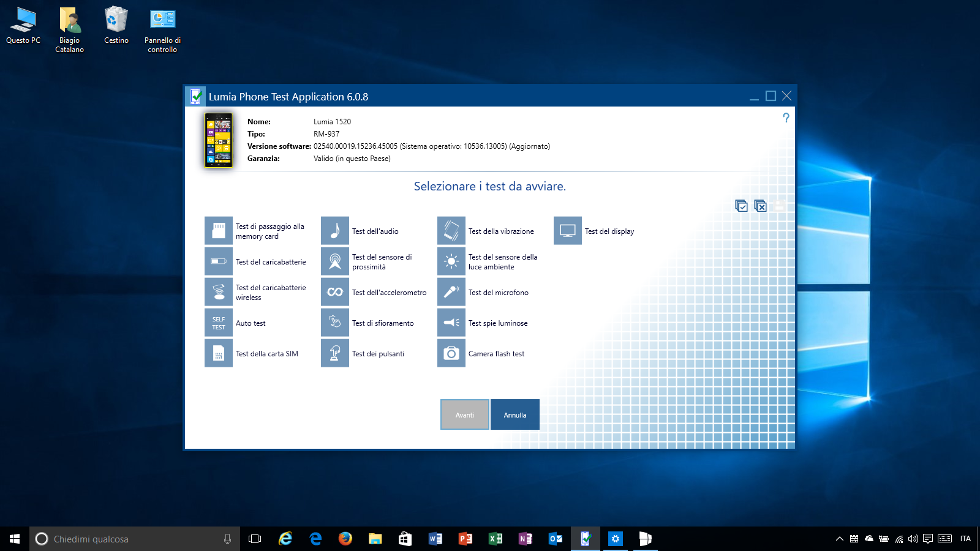Click the 'Test spie luminose' label
This screenshot has height=551, width=980.
click(x=498, y=323)
